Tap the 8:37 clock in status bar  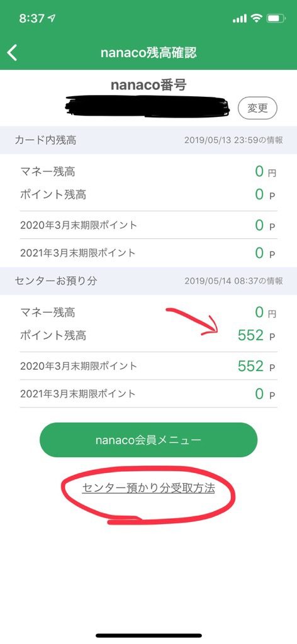point(32,18)
